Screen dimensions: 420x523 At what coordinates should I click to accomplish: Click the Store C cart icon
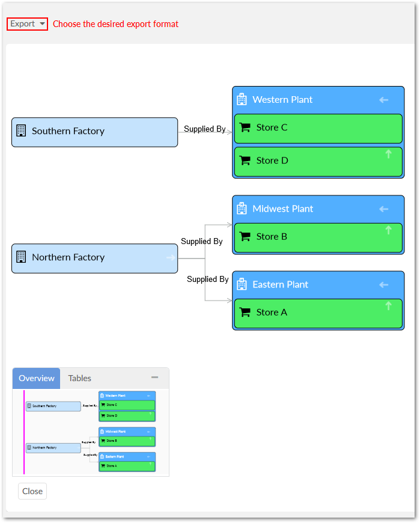(x=245, y=127)
